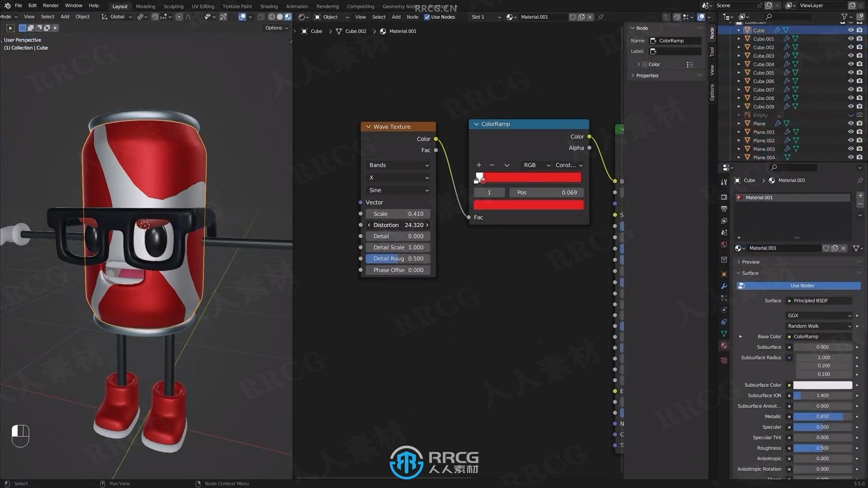Open the RGB color mode dropdown in ColorRamp

click(x=536, y=165)
